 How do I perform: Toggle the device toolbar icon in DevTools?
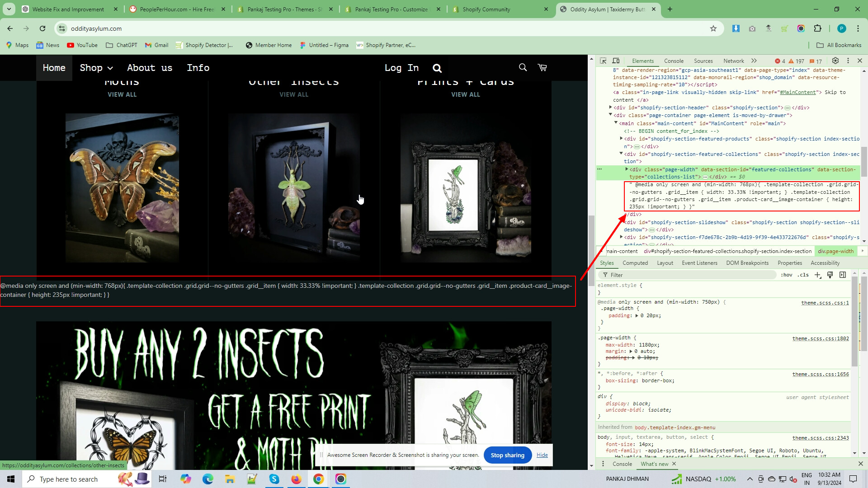[x=616, y=61]
